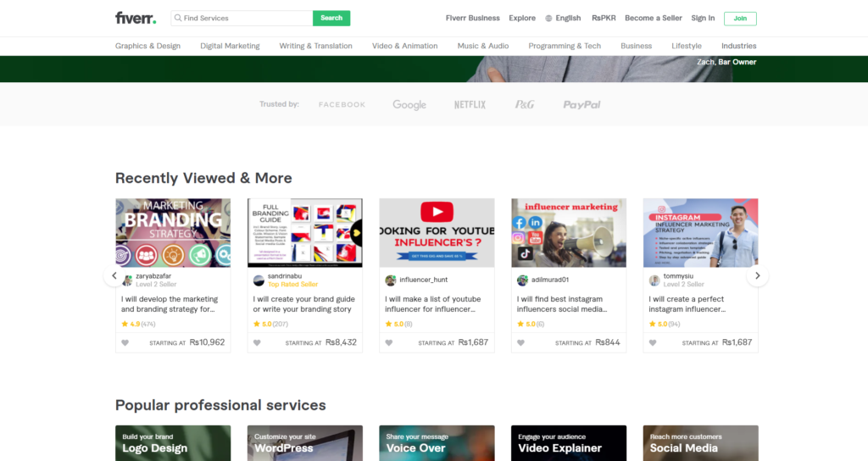Open the RsPKR currency selector

coord(604,19)
